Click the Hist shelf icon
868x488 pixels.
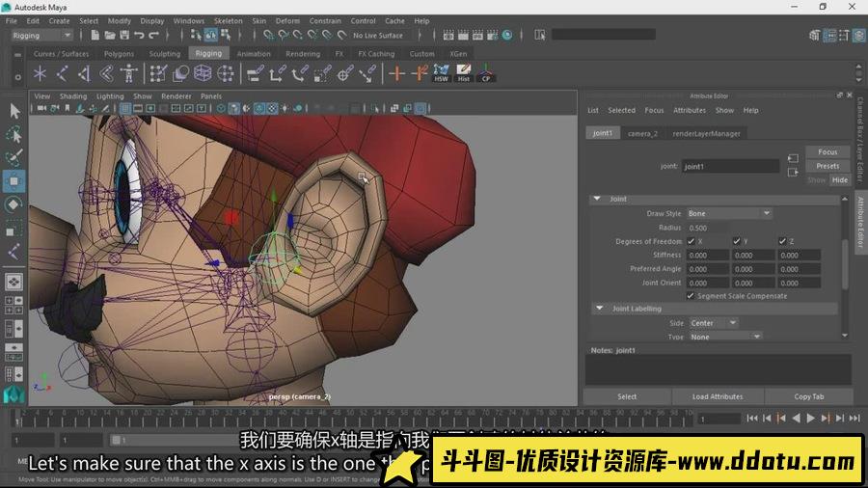pos(463,73)
